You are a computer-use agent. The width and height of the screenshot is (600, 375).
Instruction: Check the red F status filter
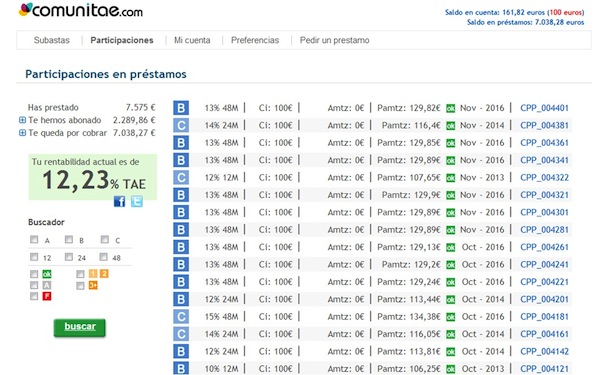(x=34, y=296)
